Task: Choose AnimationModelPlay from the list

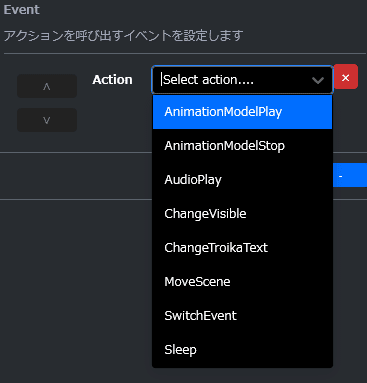Action: tap(242, 112)
